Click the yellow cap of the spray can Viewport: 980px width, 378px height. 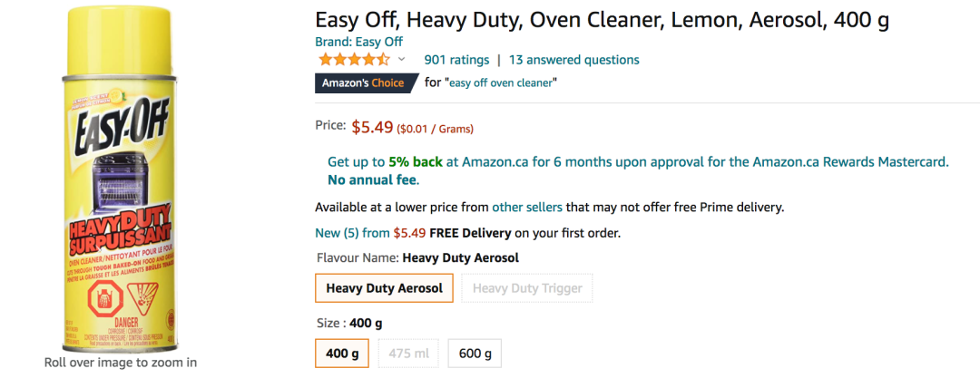pos(118,41)
